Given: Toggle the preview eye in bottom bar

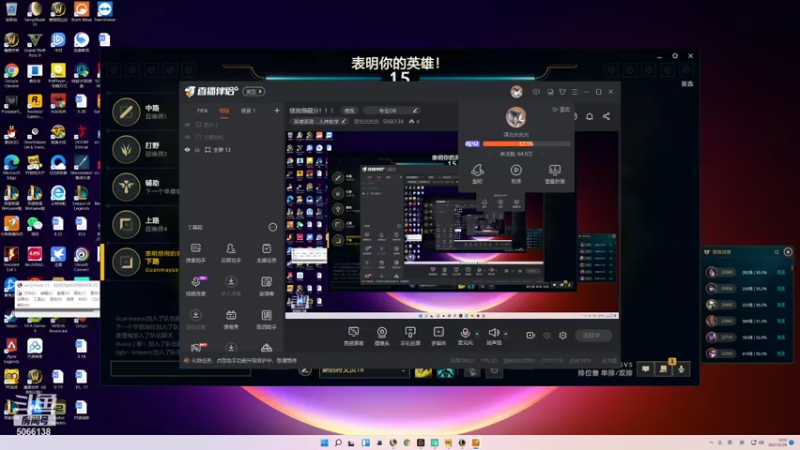Looking at the screenshot, I should (x=546, y=335).
